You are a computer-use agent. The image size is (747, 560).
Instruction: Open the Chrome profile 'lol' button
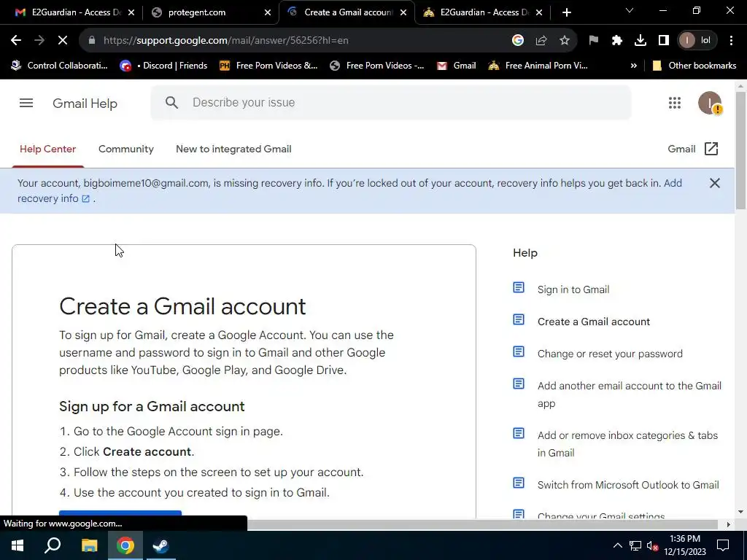tap(697, 41)
